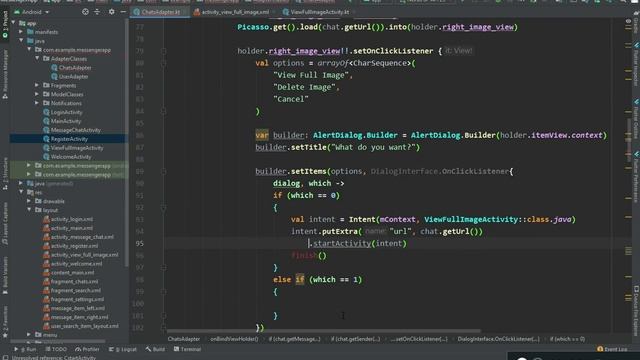Screen dimensions: 640x360
Task: Click the message_item_right.xml file icon
Action: pyautogui.click(x=46, y=317)
